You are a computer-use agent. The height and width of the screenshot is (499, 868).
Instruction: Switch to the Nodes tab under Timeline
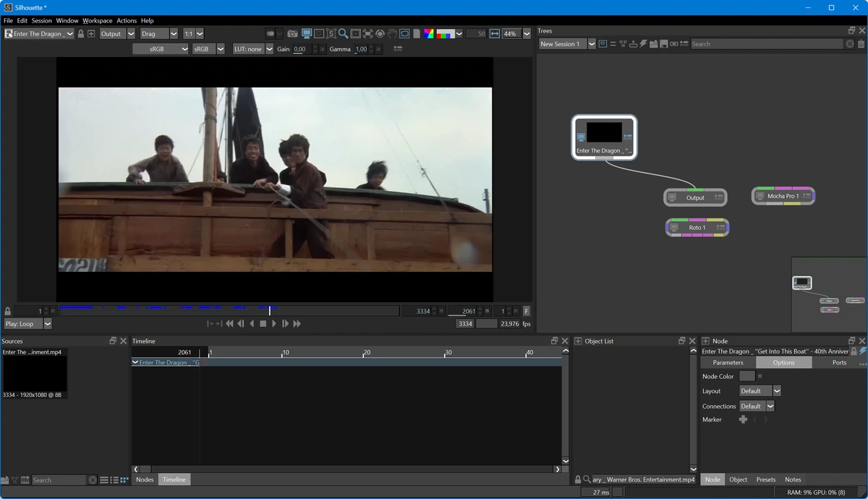145,479
